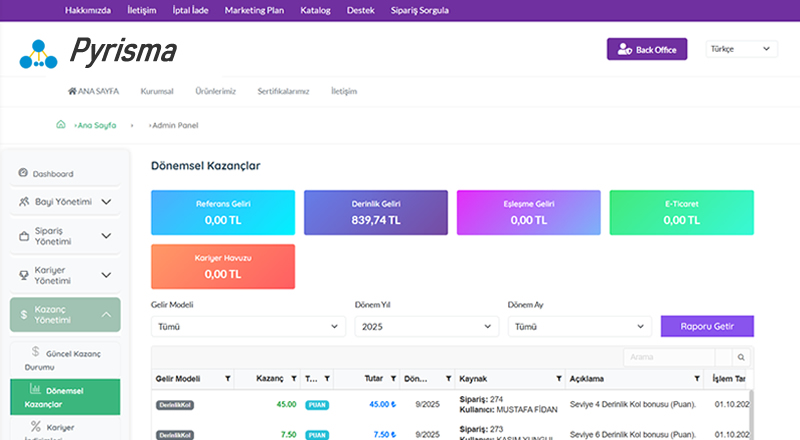Click the home icon in the breadcrumb
This screenshot has width=800, height=440.
point(61,125)
